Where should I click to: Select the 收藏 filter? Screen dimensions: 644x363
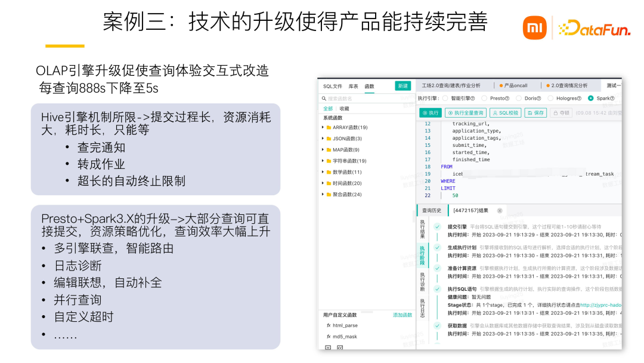pyautogui.click(x=344, y=109)
